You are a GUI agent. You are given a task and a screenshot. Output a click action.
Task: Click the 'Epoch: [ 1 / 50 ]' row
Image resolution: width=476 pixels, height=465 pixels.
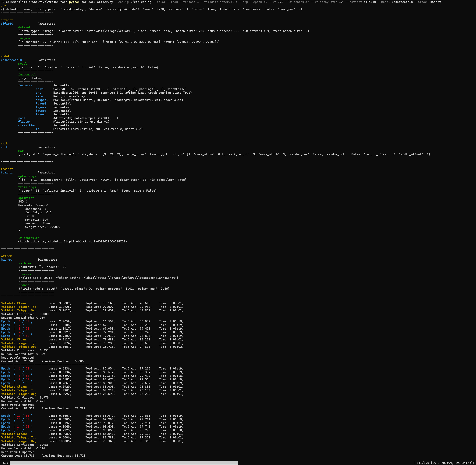tap(92, 321)
